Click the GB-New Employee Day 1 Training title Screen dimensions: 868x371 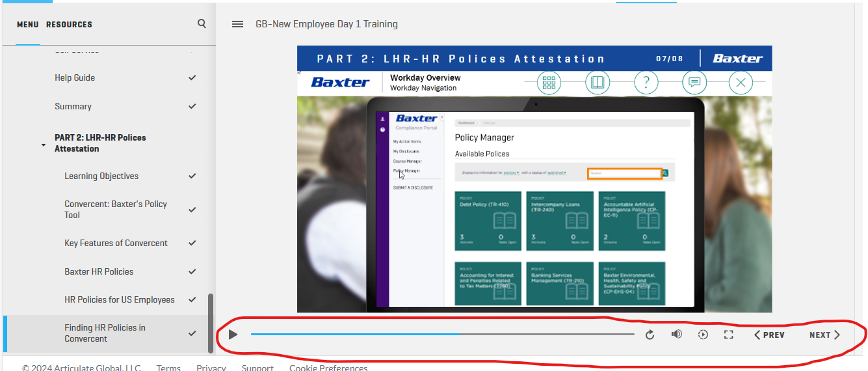tap(326, 24)
